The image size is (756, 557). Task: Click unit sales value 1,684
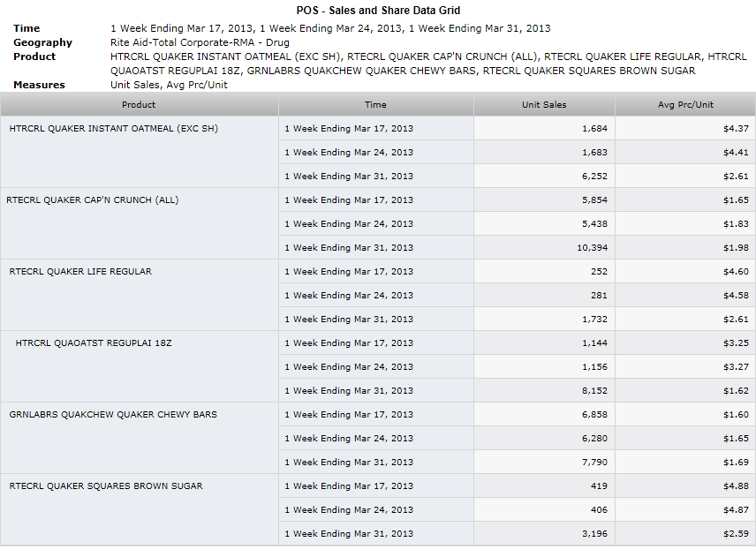[594, 129]
